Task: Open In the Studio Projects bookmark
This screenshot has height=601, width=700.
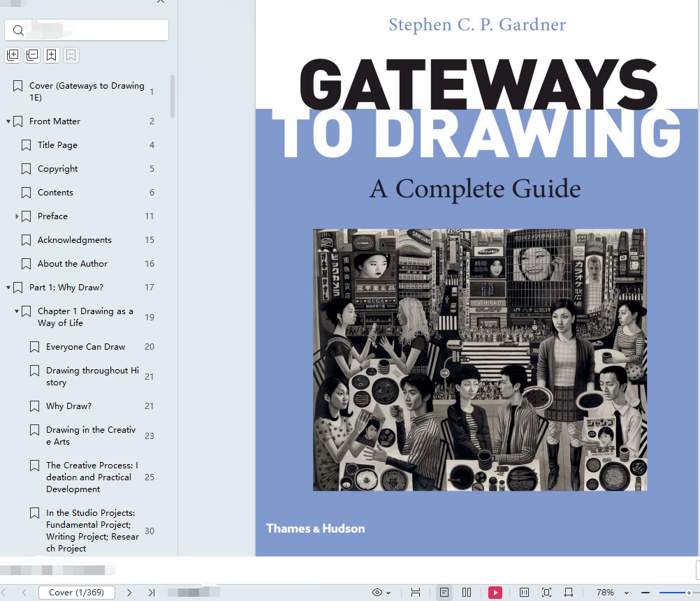Action: coord(92,530)
